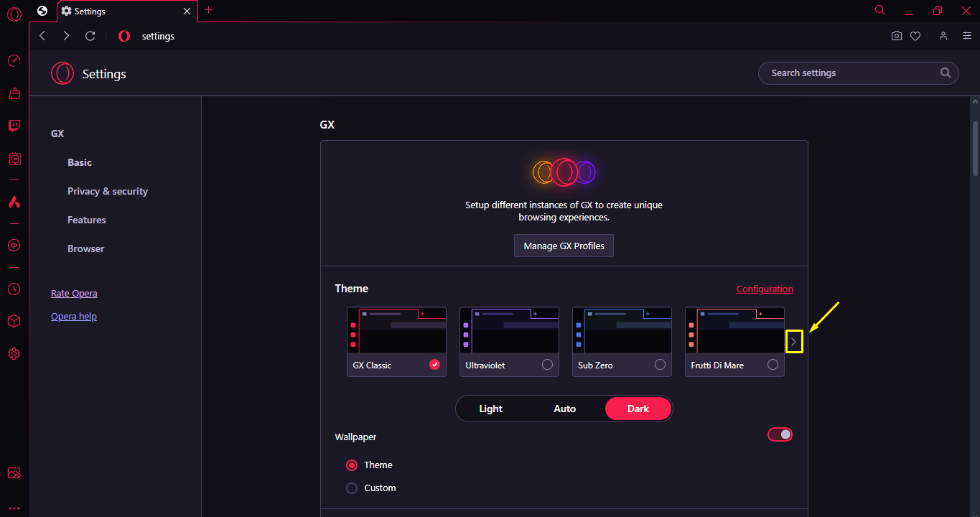Open GX Control speedometer icon in sidebar
Viewport: 980px width, 517px height.
point(14,61)
